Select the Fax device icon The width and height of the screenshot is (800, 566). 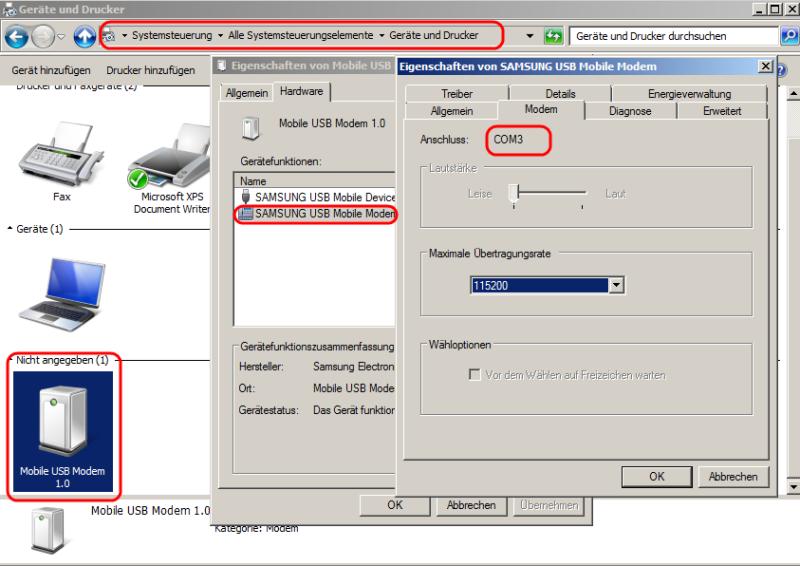[x=62, y=155]
